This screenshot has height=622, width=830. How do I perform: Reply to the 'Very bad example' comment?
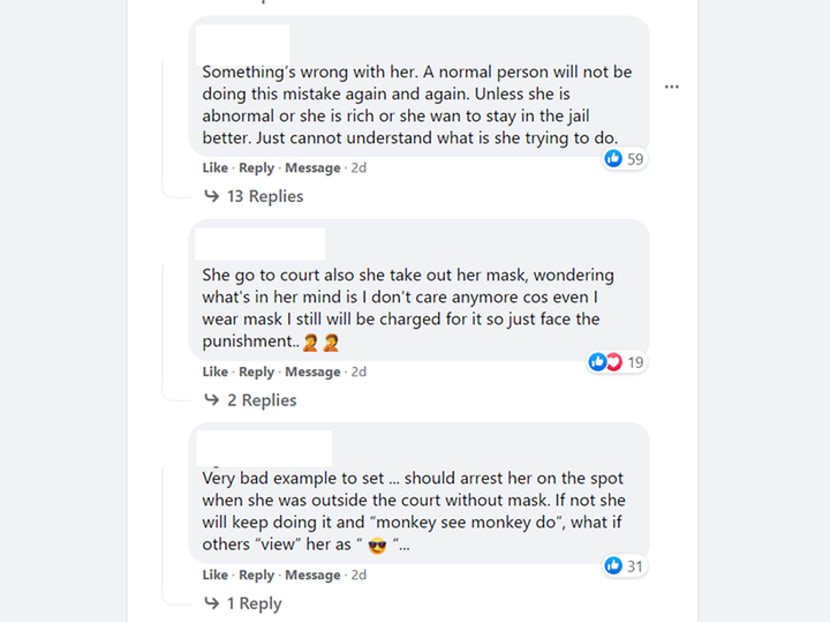(x=256, y=575)
